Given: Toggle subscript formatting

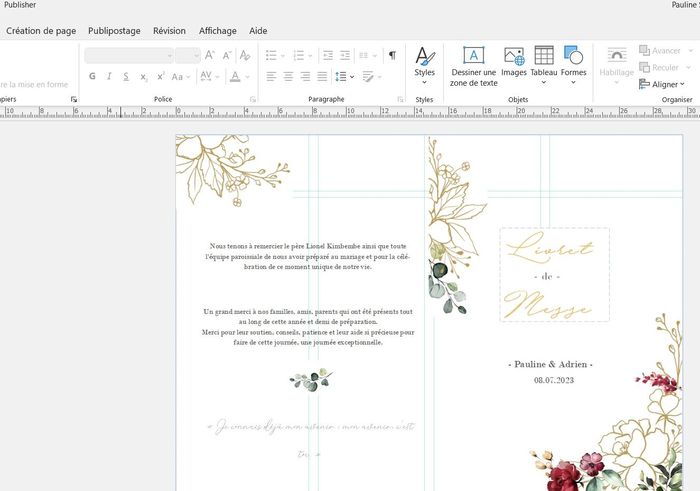Looking at the screenshot, I should point(143,77).
